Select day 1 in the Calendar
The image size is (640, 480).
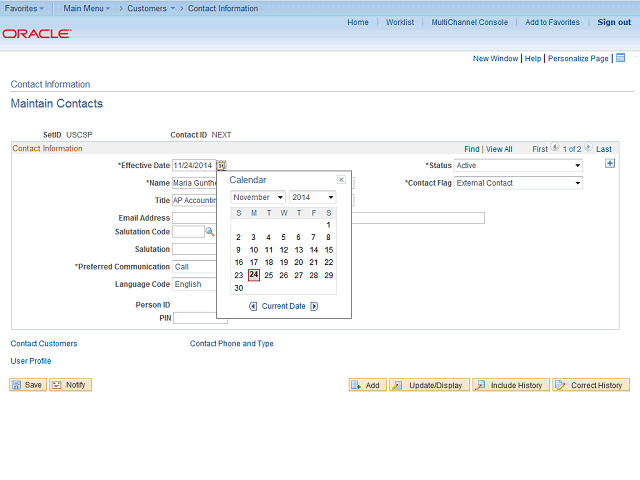tap(328, 225)
